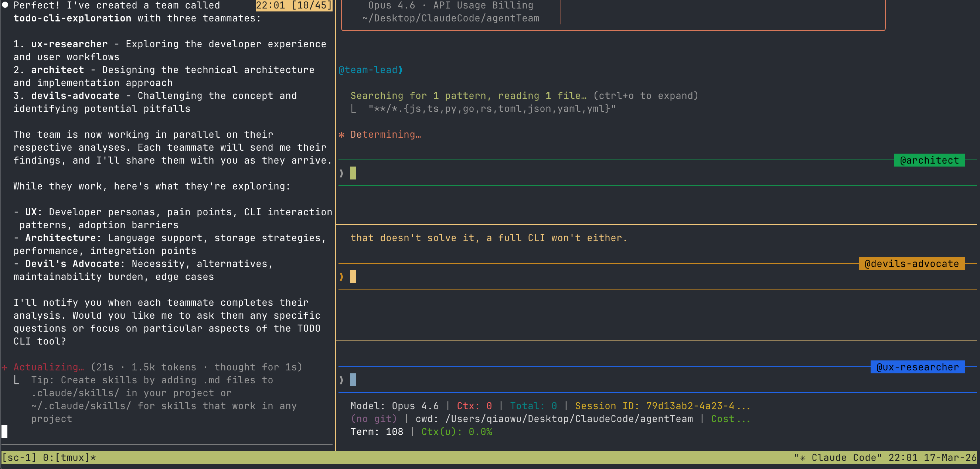Focus the ux-researcher prompt input cursor
The image size is (980, 469).
click(353, 380)
